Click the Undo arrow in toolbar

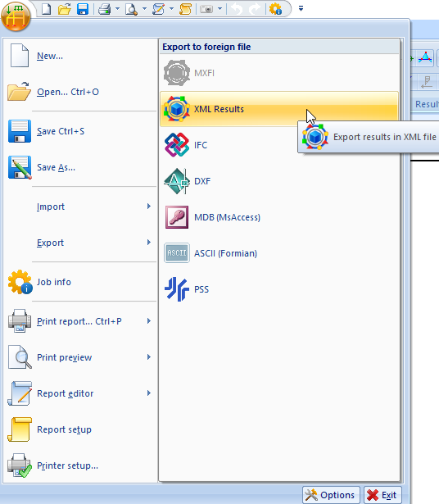(x=237, y=9)
